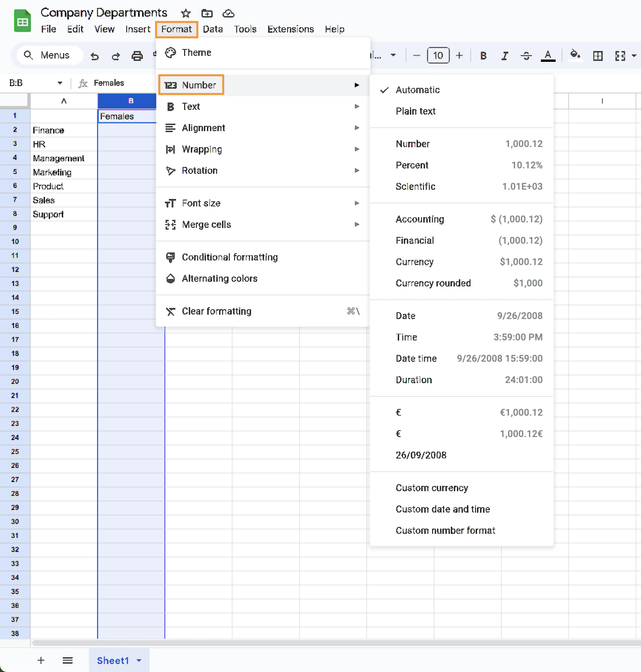Expand the Text submenu
This screenshot has height=672, width=641.
tap(262, 106)
